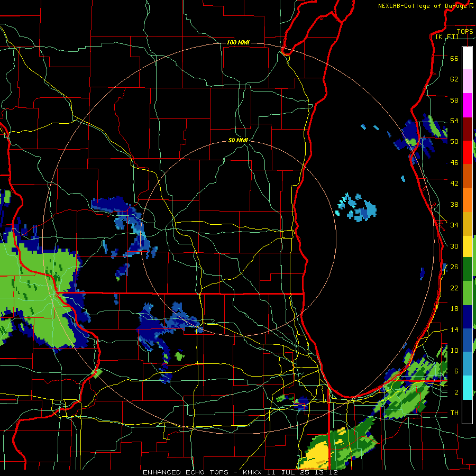Click the 54 value on the legend
476x476 pixels.
(454, 121)
